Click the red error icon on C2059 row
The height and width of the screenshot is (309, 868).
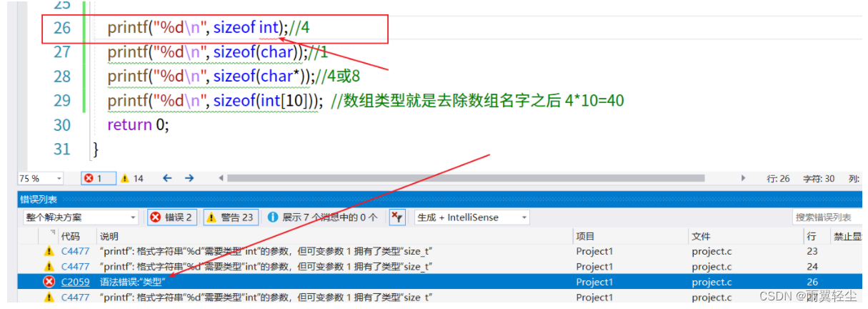click(49, 282)
